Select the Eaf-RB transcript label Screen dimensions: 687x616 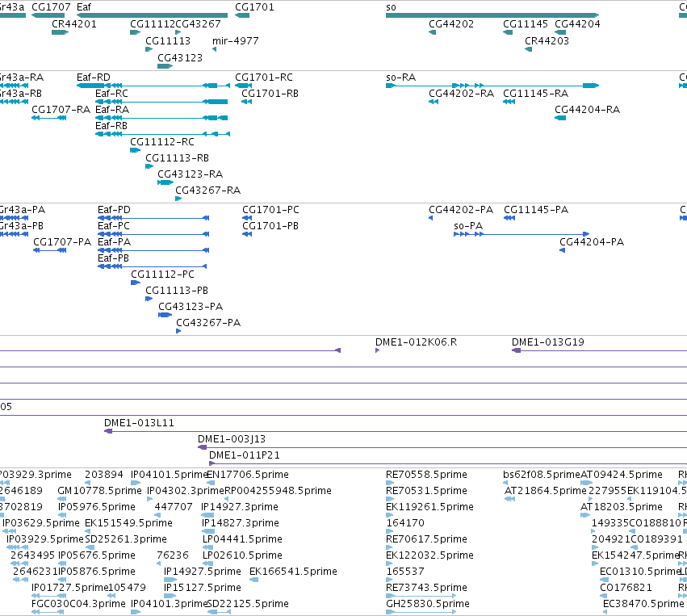pos(111,126)
